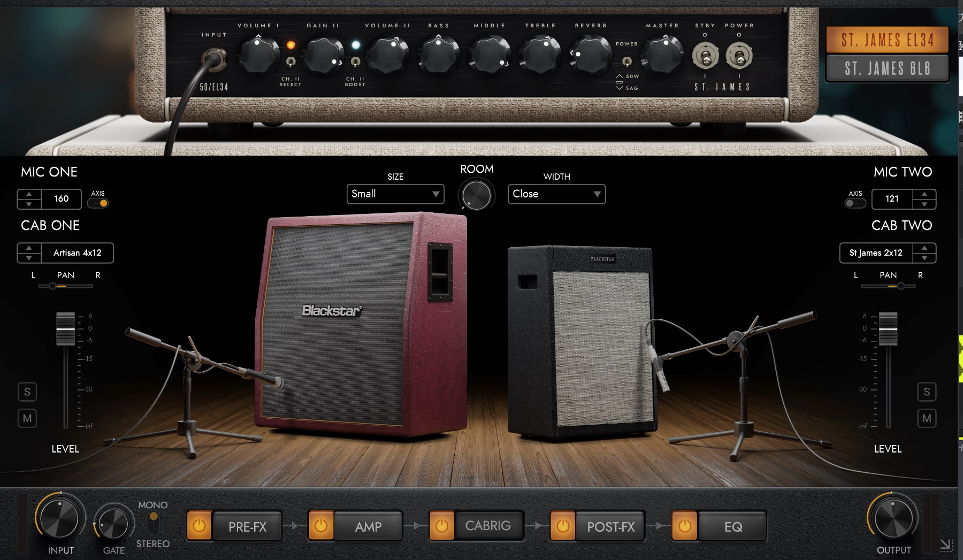
Task: Step Cab One selection up from Artisan 4x12
Action: (29, 248)
